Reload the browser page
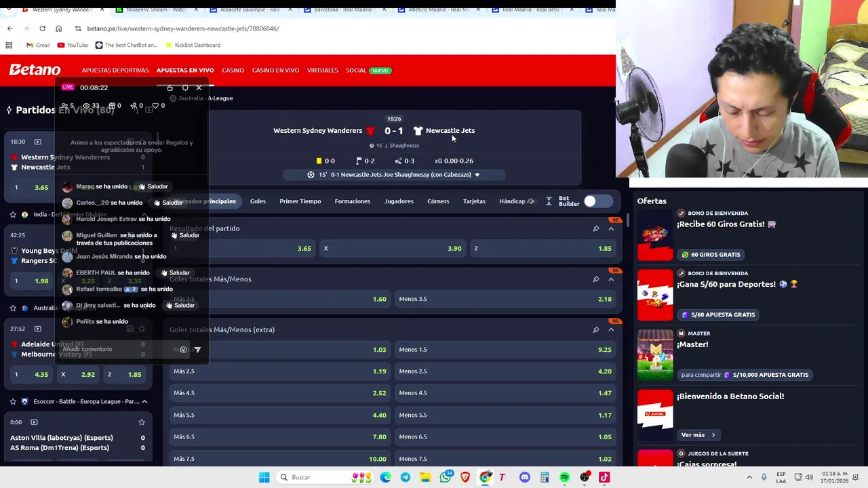 (x=42, y=28)
